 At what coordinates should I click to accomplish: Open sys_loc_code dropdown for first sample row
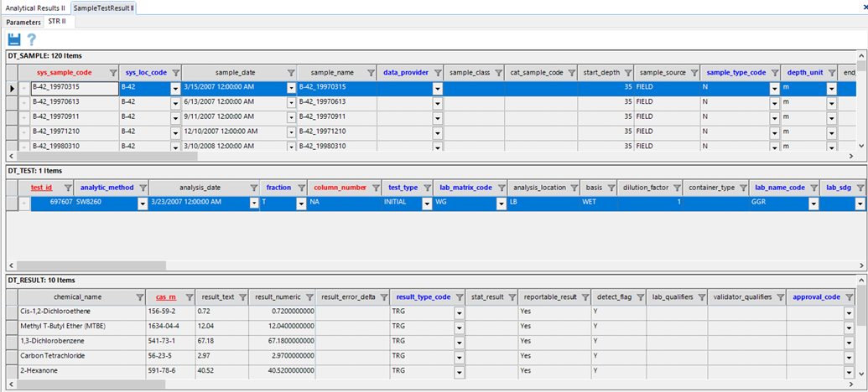[x=175, y=87]
